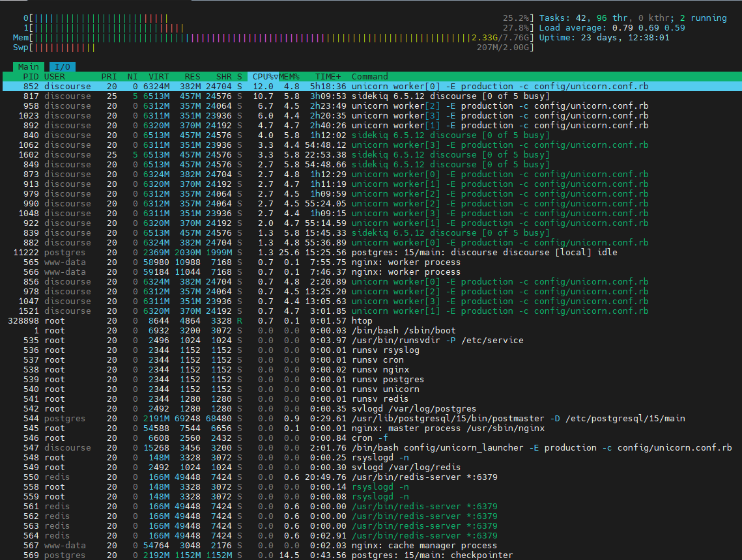This screenshot has height=560, width=742.
Task: Click the PRI column header
Action: click(109, 77)
